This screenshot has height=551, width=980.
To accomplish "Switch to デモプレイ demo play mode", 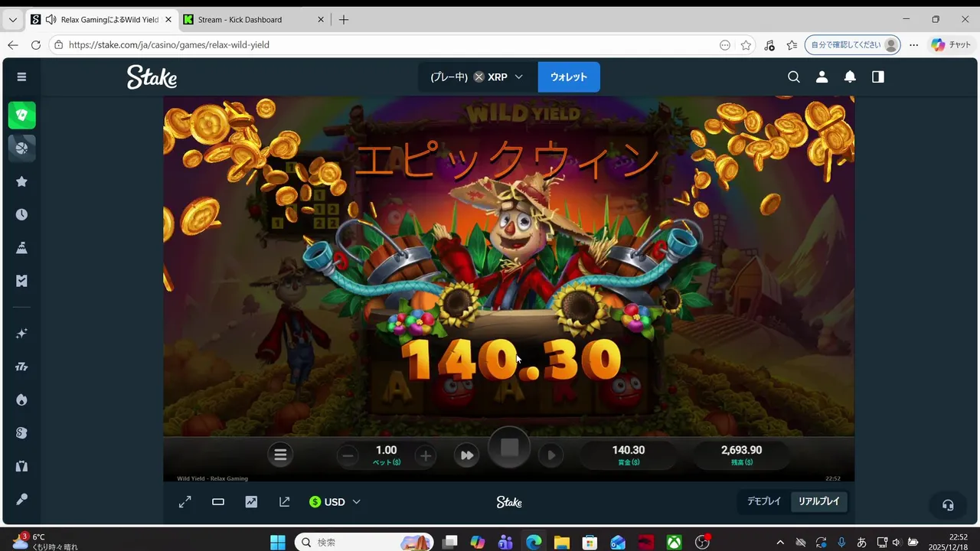I will pyautogui.click(x=764, y=501).
